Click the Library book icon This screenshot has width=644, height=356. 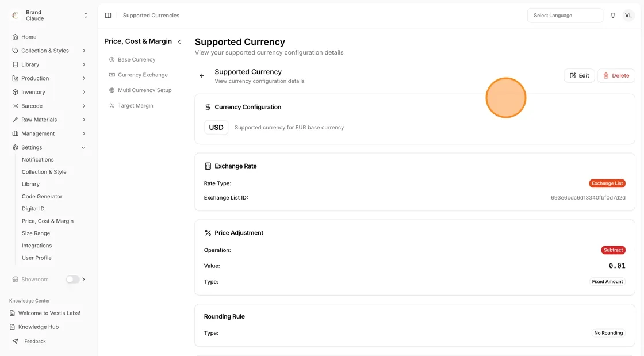[15, 64]
